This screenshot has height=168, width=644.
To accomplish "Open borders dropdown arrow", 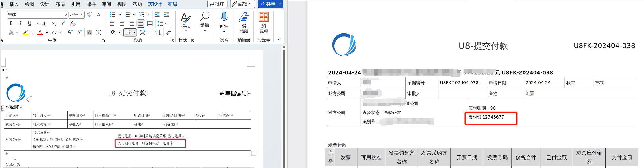I will tap(134, 33).
